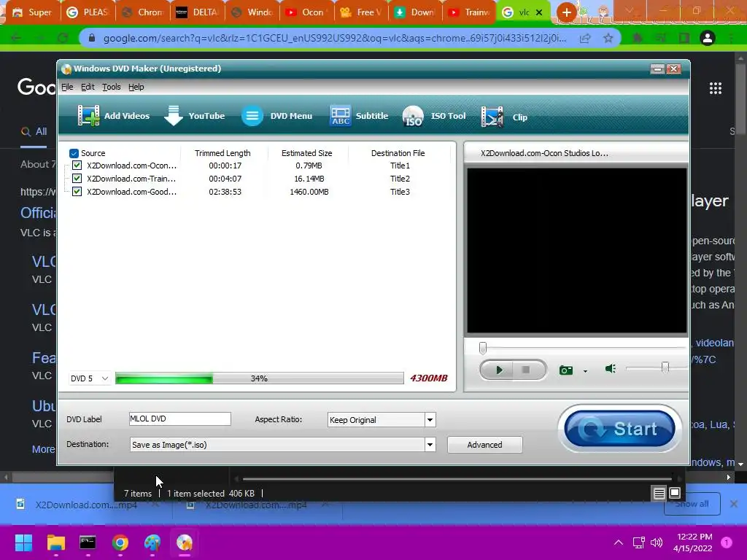Viewport: 747px width, 560px height.
Task: Open the Windows Start menu
Action: (x=23, y=542)
